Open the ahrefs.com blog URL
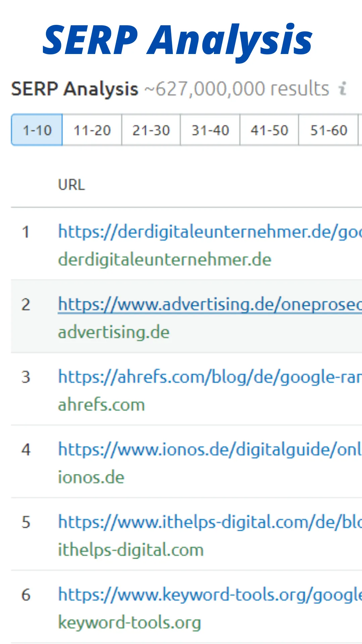 [x=210, y=377]
